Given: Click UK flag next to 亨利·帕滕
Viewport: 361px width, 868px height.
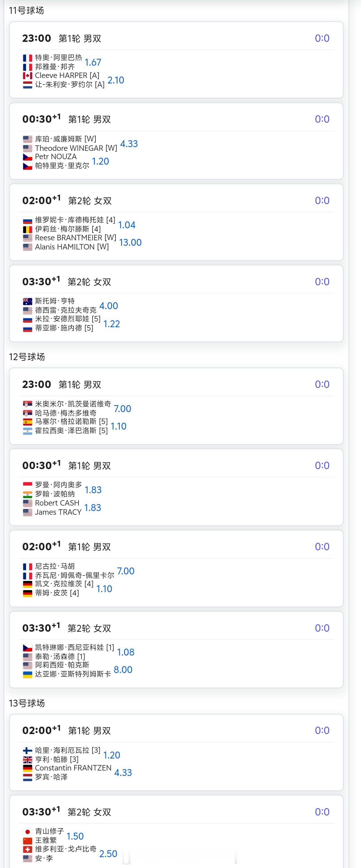Looking at the screenshot, I should point(28,760).
